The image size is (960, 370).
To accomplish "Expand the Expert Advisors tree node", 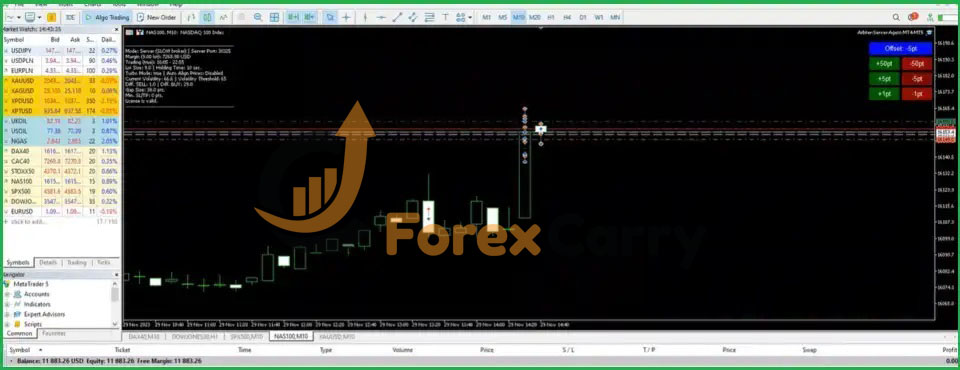I will pos(8,314).
